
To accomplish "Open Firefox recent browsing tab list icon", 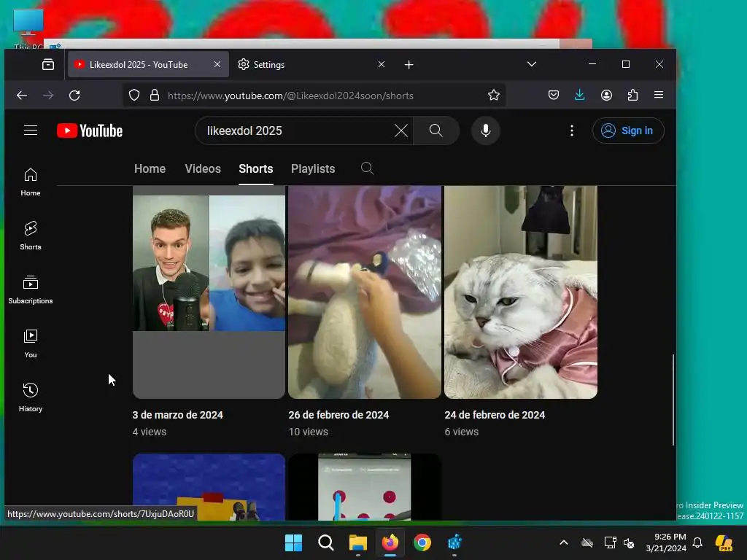I will (x=48, y=64).
